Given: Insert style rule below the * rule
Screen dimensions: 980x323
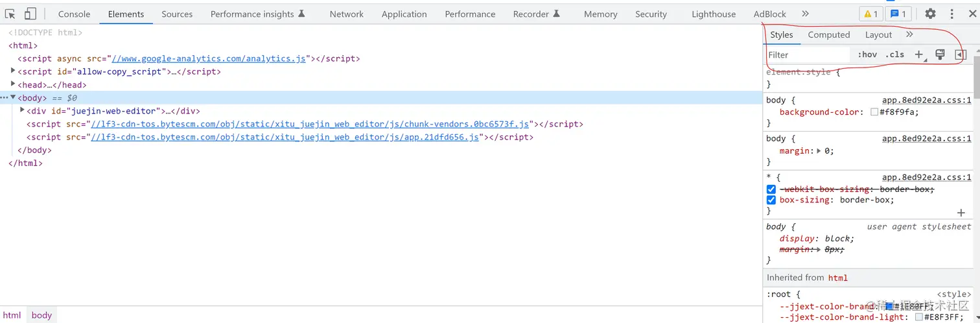Looking at the screenshot, I should pos(961,213).
